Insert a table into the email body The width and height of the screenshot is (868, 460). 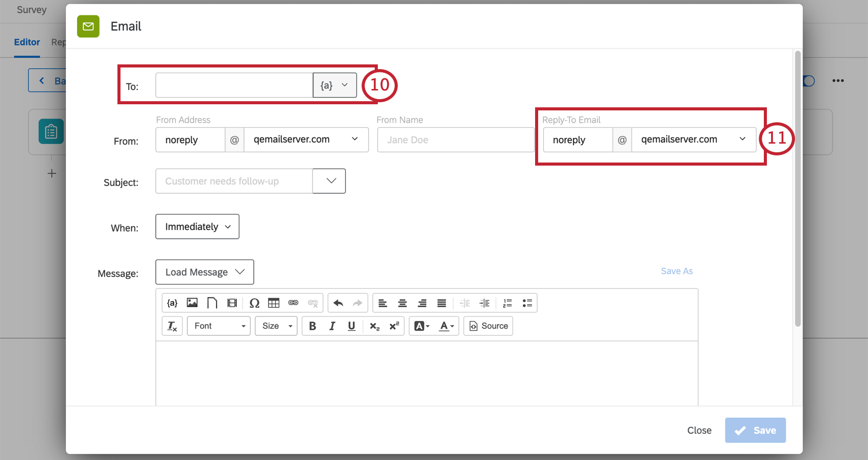click(274, 303)
